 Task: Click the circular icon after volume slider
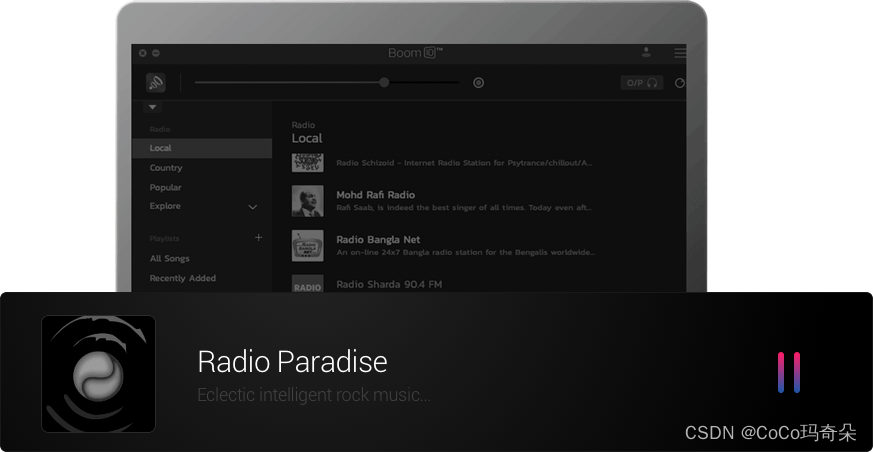click(478, 83)
